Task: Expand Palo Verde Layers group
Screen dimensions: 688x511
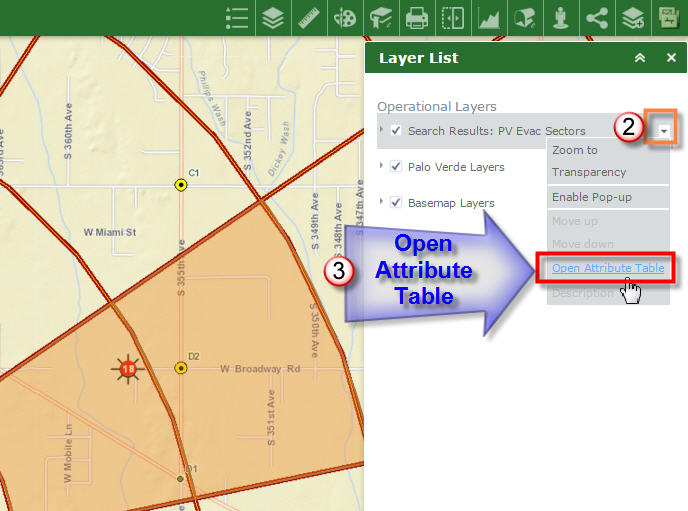Action: (381, 165)
